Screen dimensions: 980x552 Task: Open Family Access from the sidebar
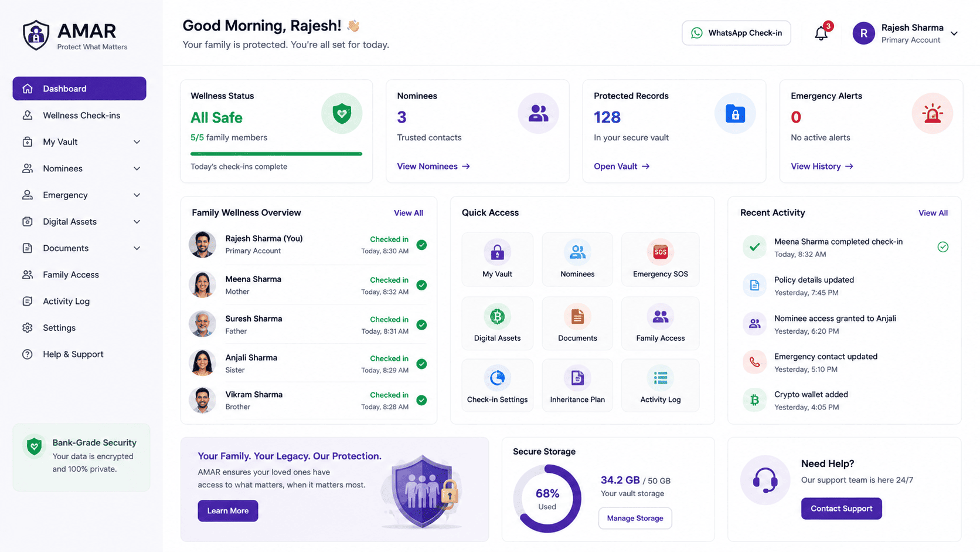[79, 275]
